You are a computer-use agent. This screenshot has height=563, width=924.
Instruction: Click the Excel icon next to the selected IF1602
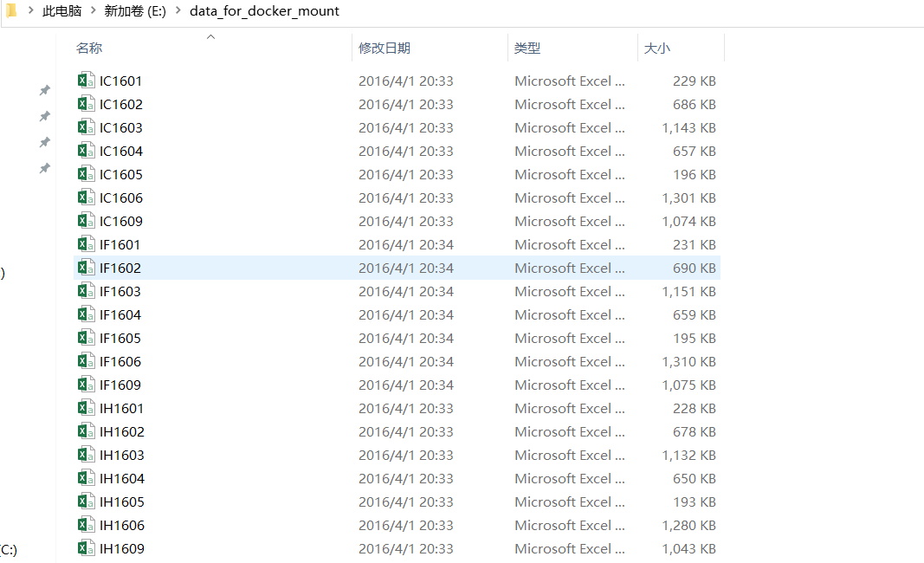click(x=85, y=268)
